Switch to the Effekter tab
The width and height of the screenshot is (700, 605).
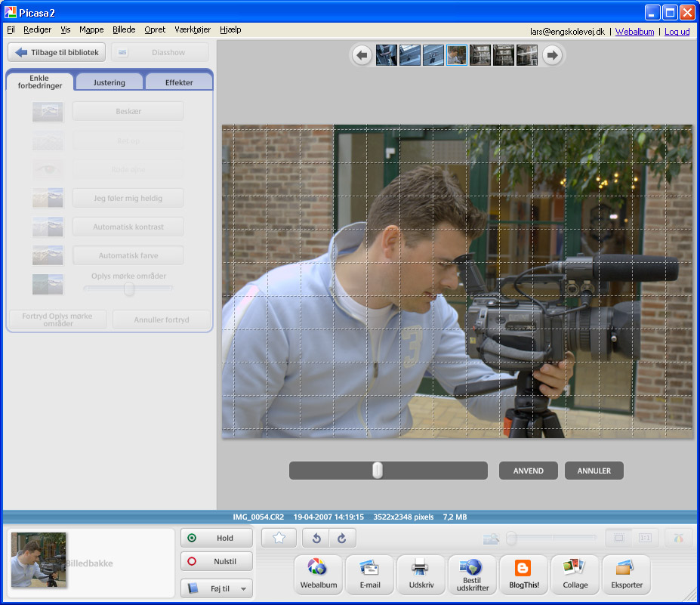[x=179, y=82]
